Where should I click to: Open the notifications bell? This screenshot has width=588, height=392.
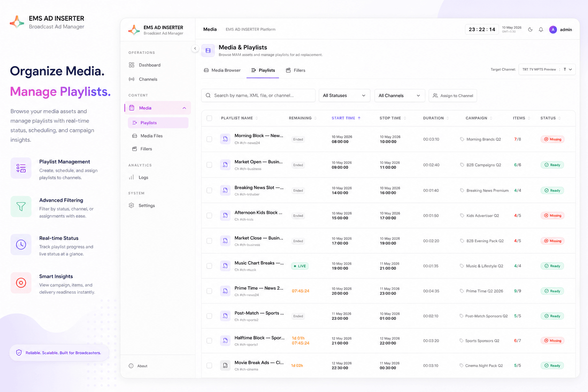click(541, 29)
